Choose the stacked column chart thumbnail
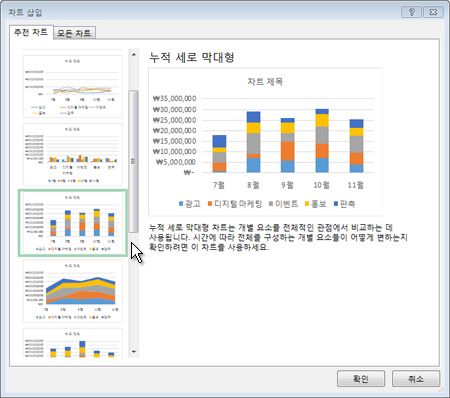 73,223
